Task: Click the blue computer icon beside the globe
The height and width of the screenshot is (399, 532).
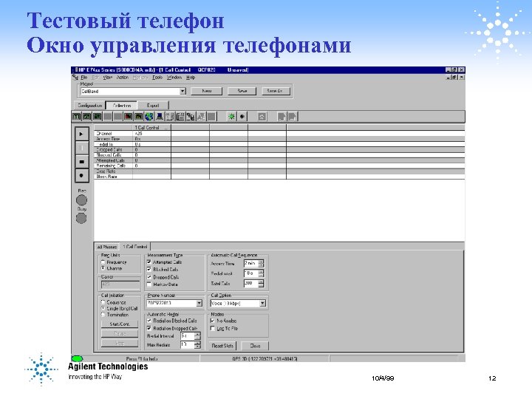Action: (x=159, y=117)
